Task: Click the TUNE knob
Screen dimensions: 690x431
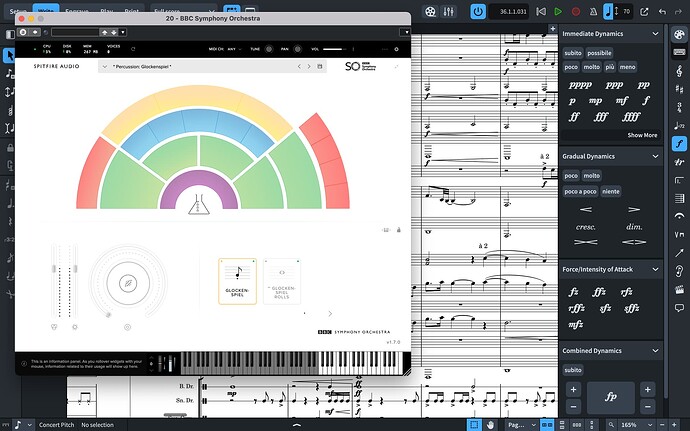Action: click(x=268, y=49)
